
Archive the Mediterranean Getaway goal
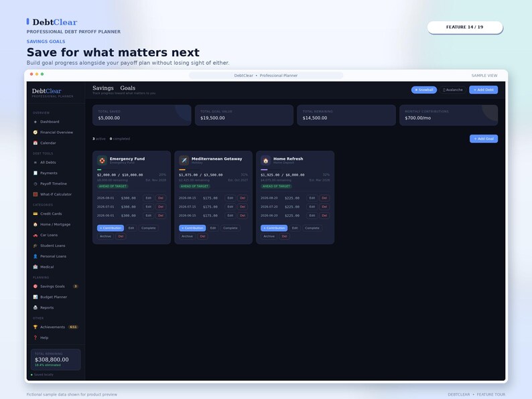(188, 236)
